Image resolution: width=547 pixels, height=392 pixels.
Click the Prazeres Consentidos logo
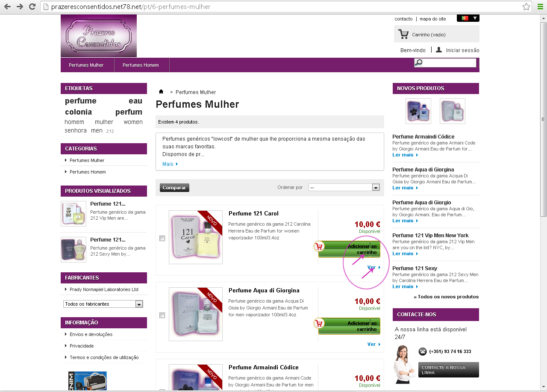click(x=99, y=36)
